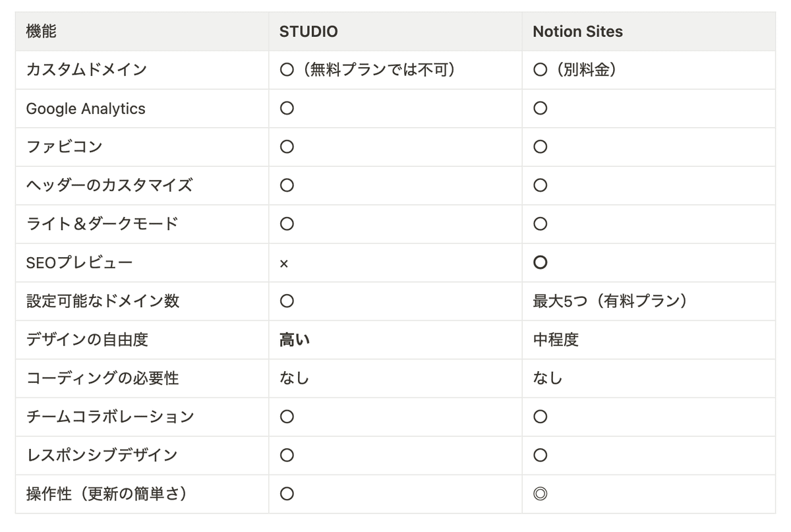This screenshot has width=791, height=532.
Task: Click the ヘッダーのカスタマイズ cell
Action: coord(109,185)
